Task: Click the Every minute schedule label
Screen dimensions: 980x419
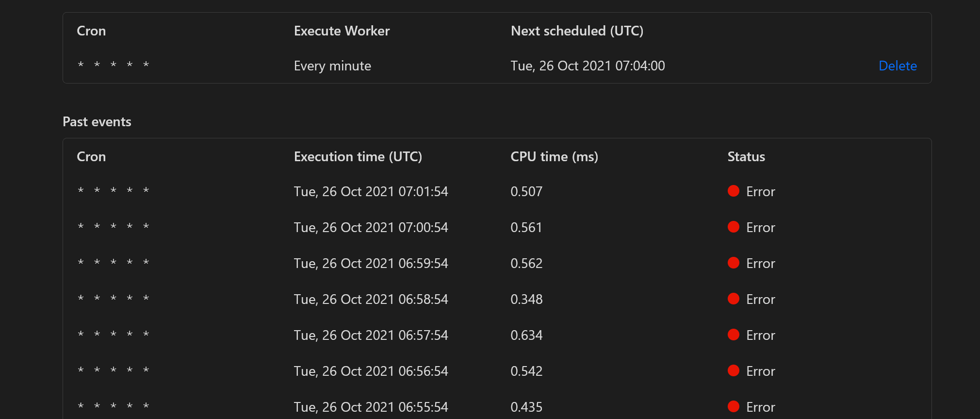Action: click(332, 66)
